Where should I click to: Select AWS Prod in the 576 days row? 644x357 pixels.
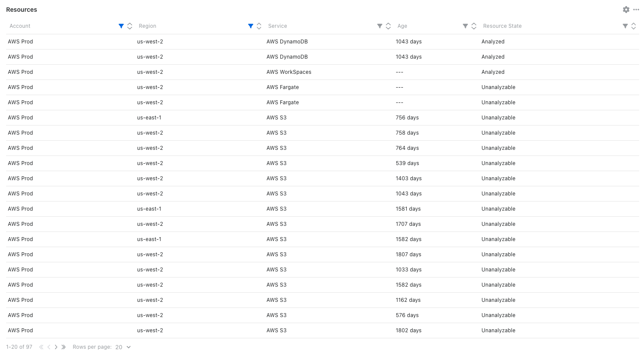point(20,315)
